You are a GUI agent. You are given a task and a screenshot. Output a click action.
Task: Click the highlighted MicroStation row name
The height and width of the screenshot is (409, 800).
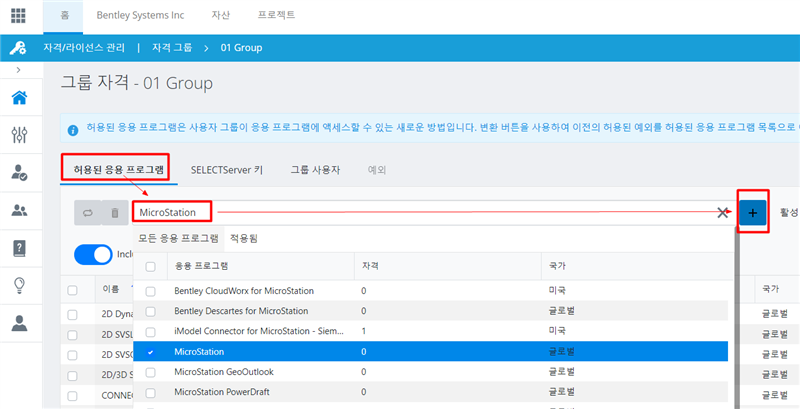[x=199, y=352]
